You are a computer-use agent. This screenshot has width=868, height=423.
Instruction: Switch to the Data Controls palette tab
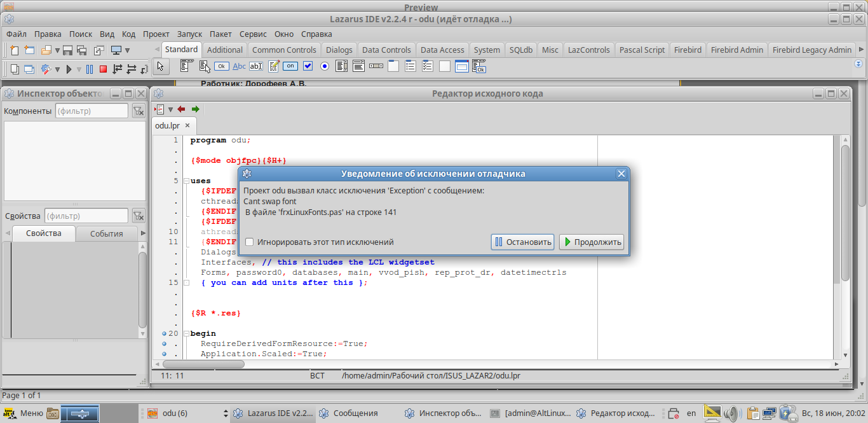pos(386,50)
